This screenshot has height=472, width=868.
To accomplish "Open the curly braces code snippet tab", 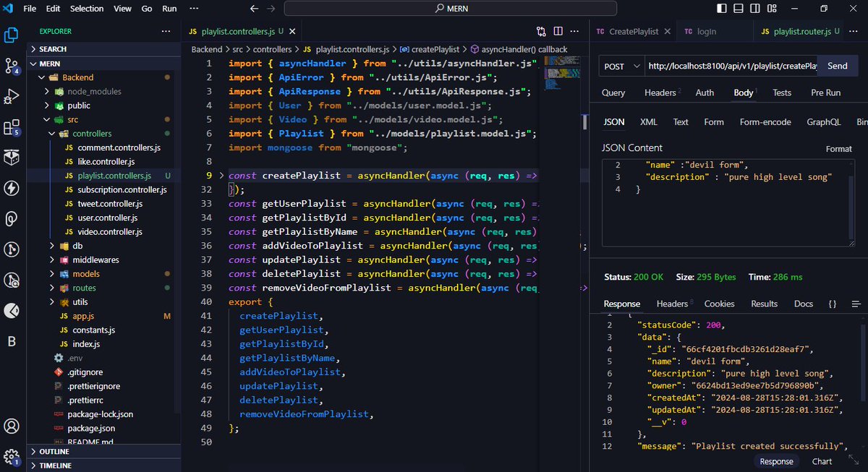I will tap(833, 304).
